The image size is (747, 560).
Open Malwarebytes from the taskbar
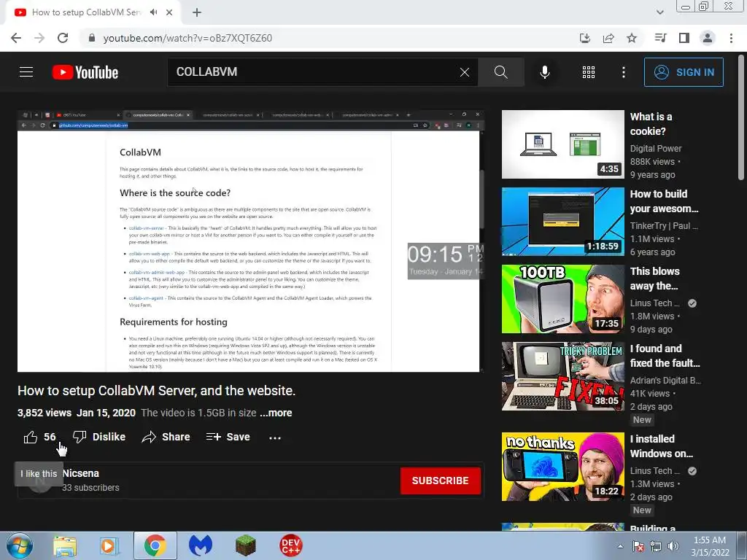[200, 545]
